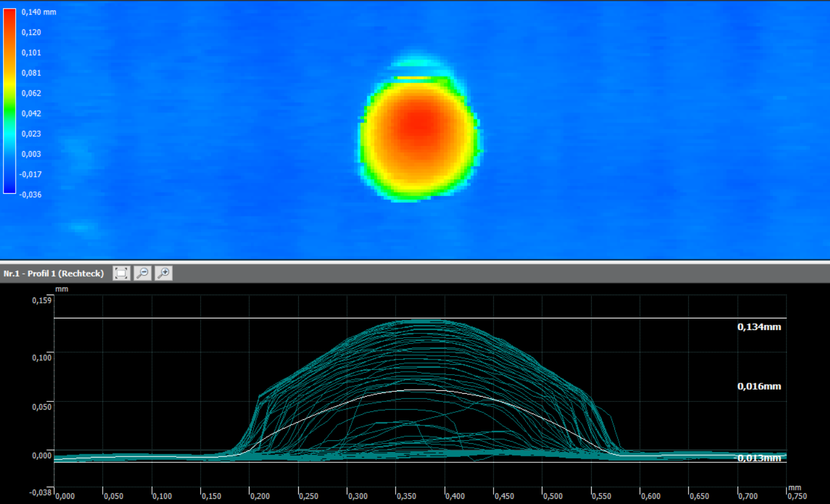Click the 0,100 tick on the vertical axis
Screen dimensions: 830x504
click(x=42, y=357)
